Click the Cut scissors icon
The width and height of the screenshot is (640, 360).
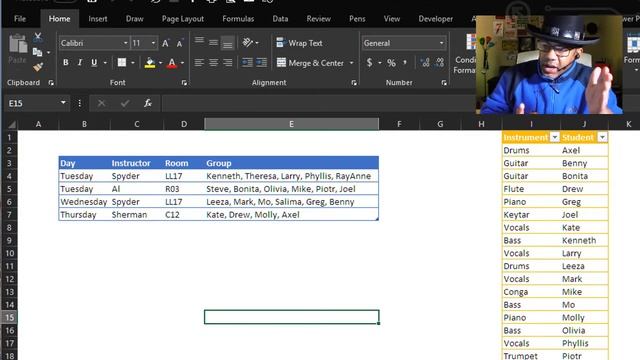[38, 38]
